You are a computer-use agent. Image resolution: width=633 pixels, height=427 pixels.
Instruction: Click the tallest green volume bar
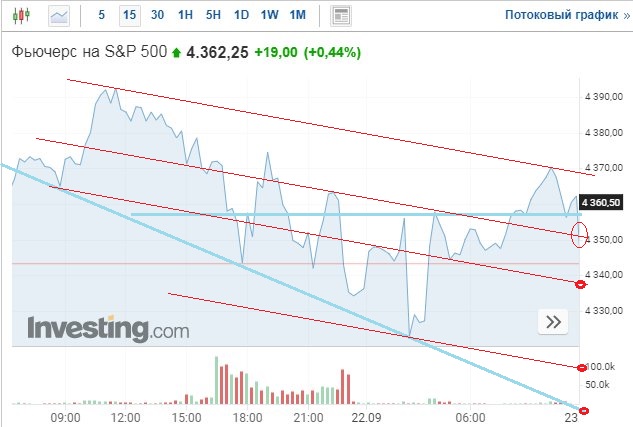216,380
